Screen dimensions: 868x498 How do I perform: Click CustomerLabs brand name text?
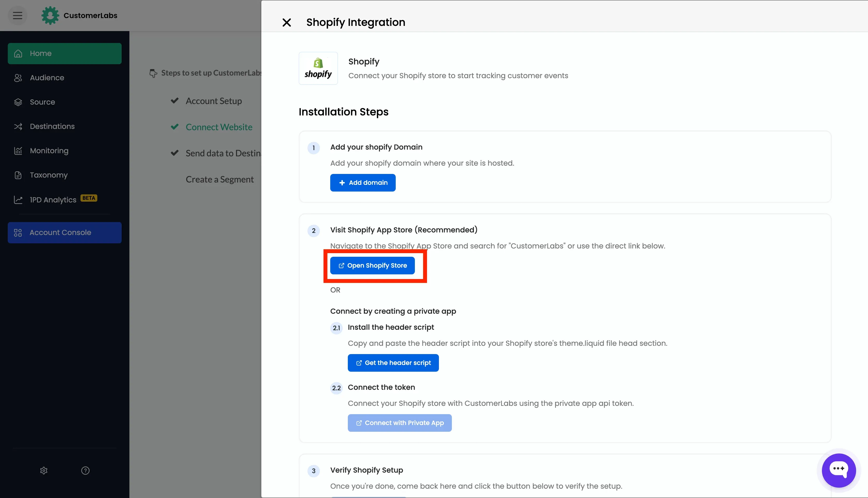pyautogui.click(x=90, y=15)
